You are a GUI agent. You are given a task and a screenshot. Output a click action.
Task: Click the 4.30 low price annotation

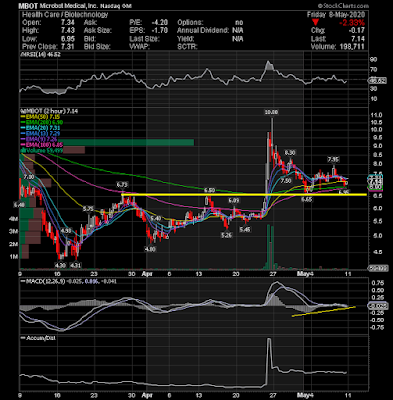click(61, 265)
